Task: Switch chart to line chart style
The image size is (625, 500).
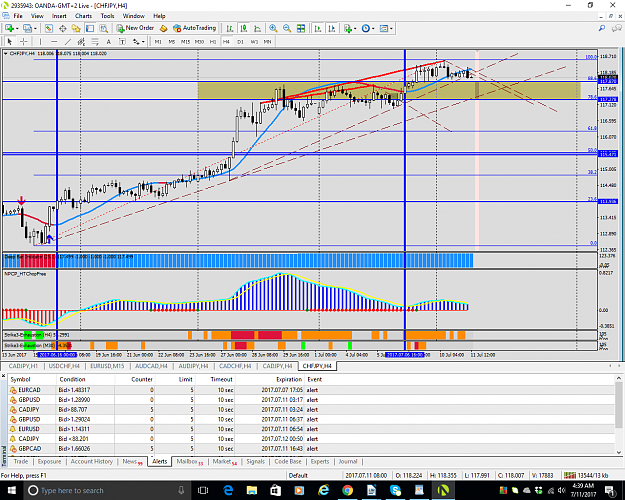Action: 257,28
